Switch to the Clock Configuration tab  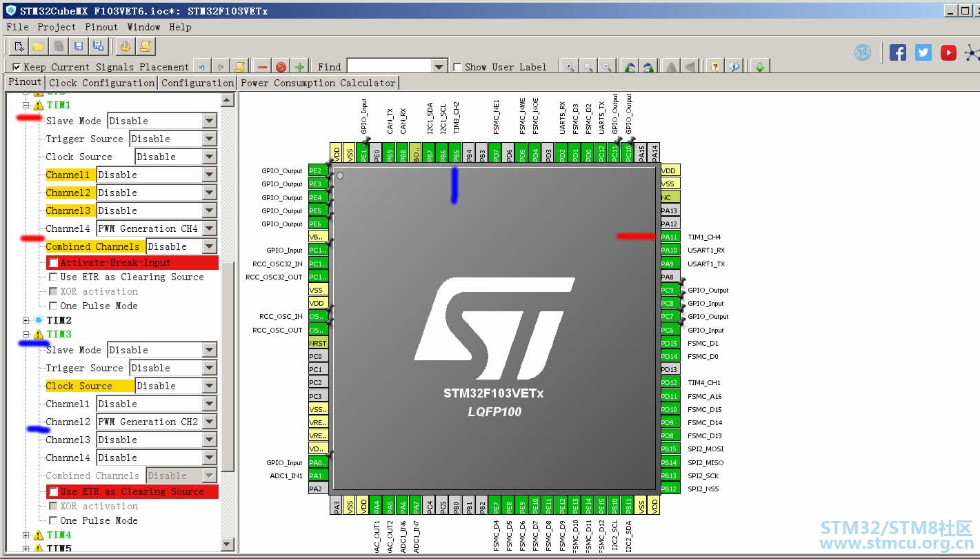[x=102, y=83]
